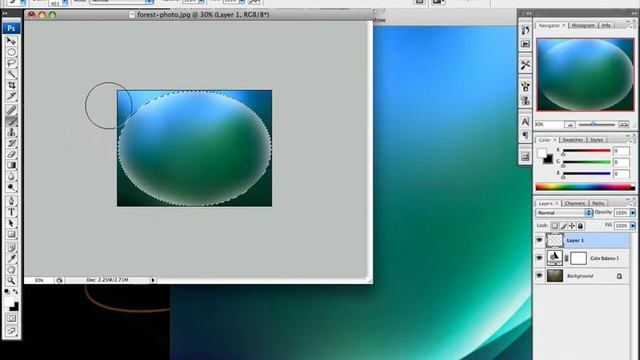The height and width of the screenshot is (360, 640).
Task: Hide Layer 1 visibility eye
Action: click(x=539, y=240)
